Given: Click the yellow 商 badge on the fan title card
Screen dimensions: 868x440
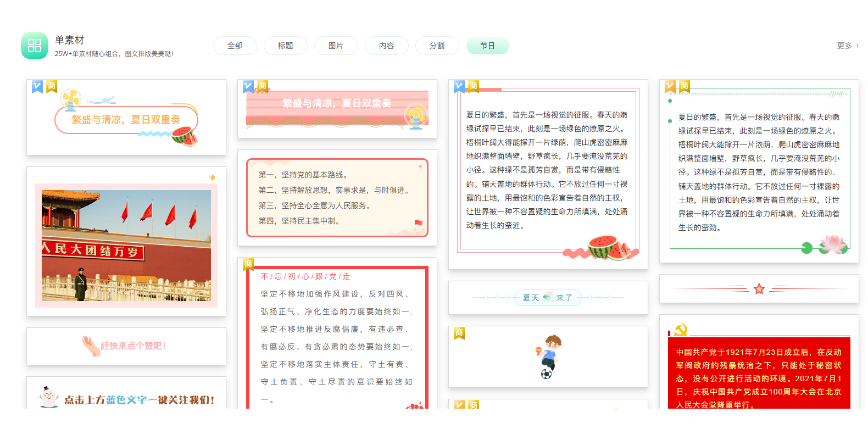Looking at the screenshot, I should tap(52, 86).
